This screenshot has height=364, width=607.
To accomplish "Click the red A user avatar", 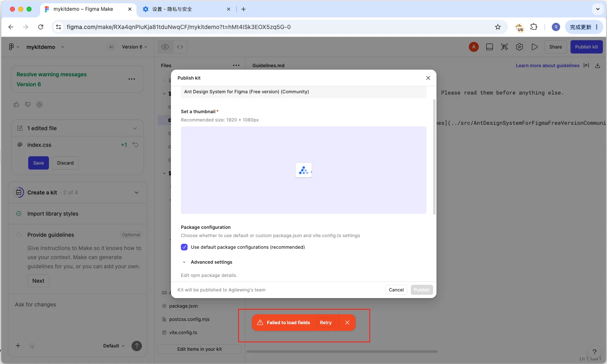I will click(474, 47).
